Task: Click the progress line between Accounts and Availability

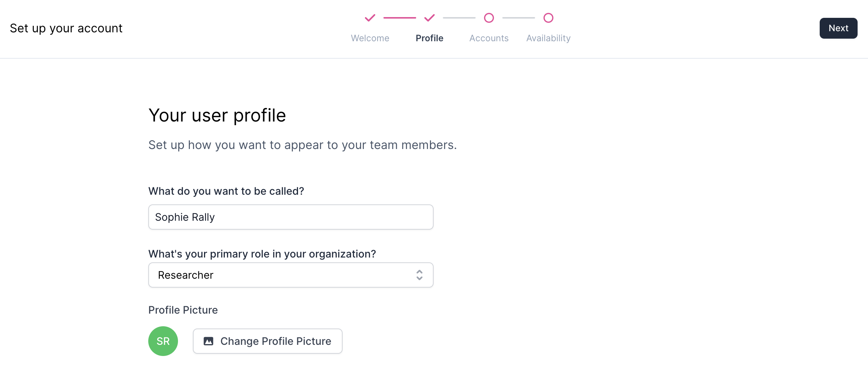Action: [x=519, y=18]
